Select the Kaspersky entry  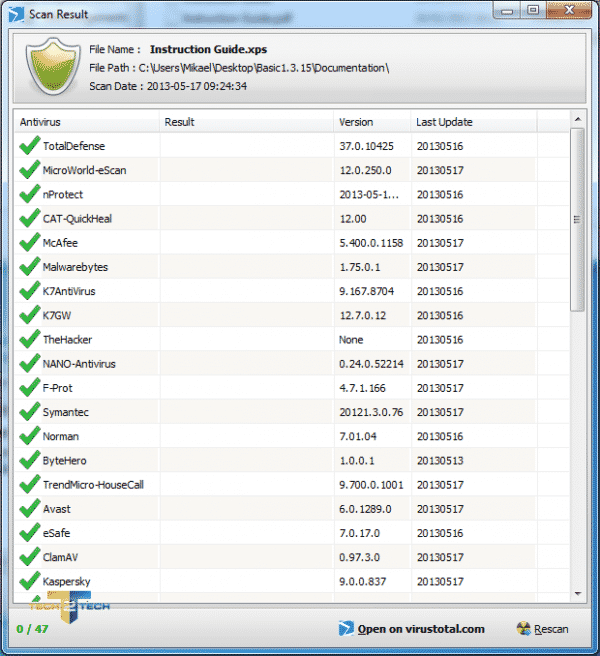(x=67, y=582)
